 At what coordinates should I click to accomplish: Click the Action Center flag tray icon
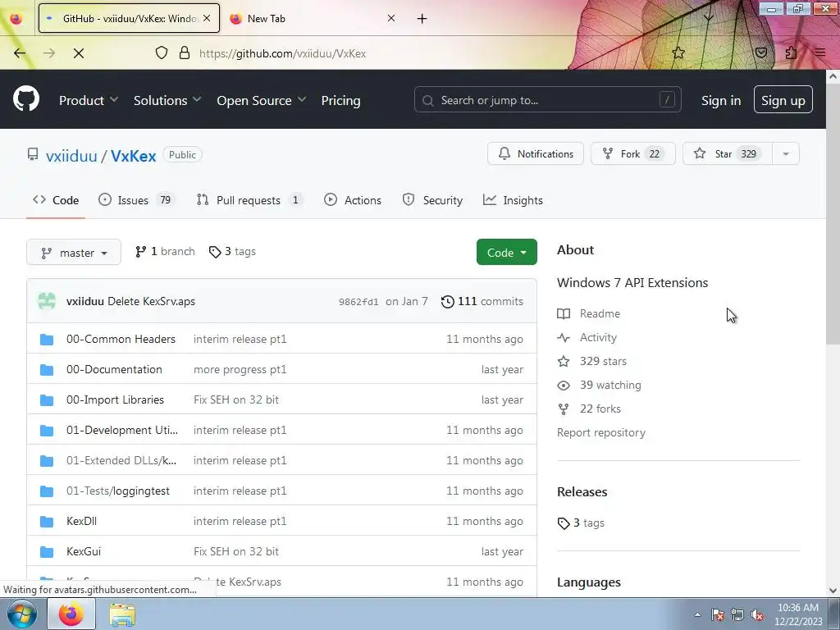[718, 614]
